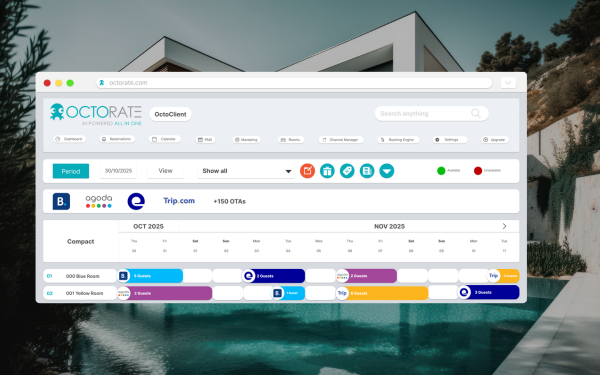
Task: Select the Agoda channel logo
Action: (x=99, y=201)
